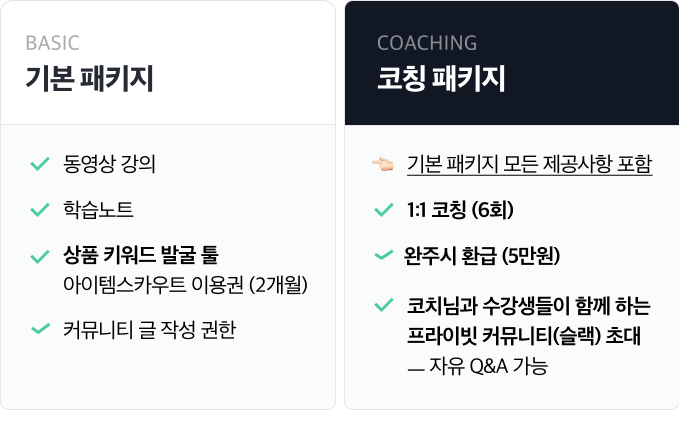Viewport: 679px width, 427px height.
Task: Select the 코칭 패키지 card title
Action: click(x=441, y=78)
